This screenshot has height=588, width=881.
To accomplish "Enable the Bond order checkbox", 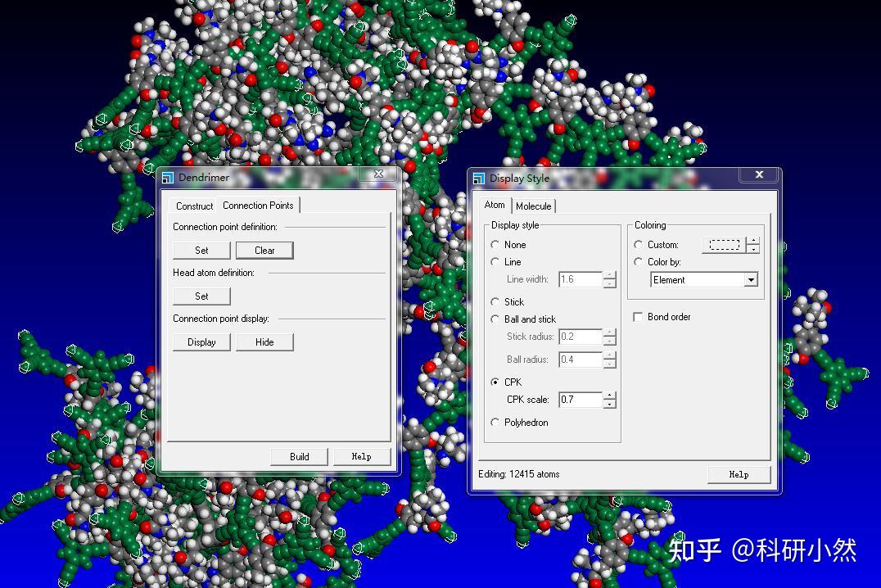I will point(637,317).
